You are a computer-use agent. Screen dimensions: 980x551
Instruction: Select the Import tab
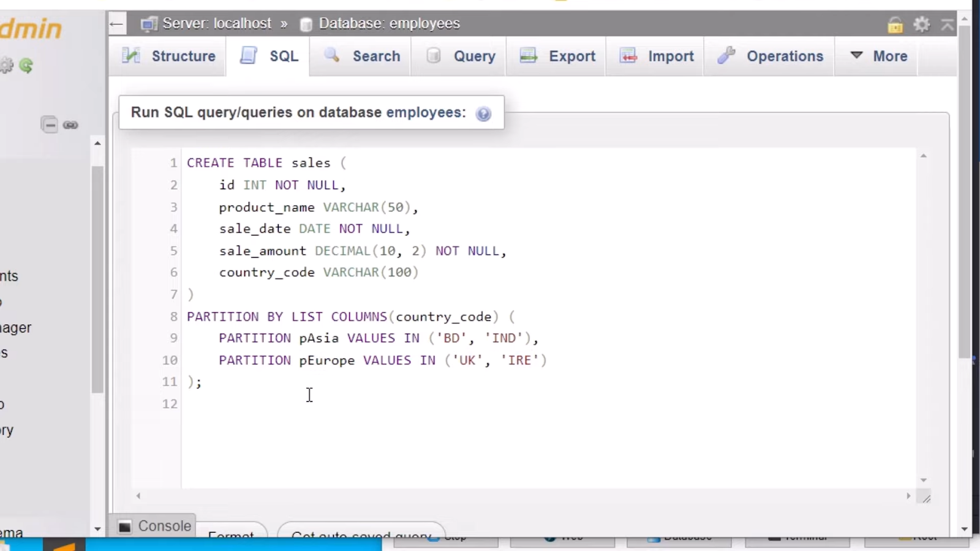(x=655, y=56)
